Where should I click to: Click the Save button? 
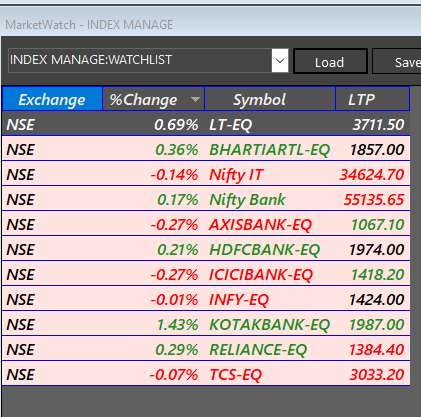coord(397,61)
